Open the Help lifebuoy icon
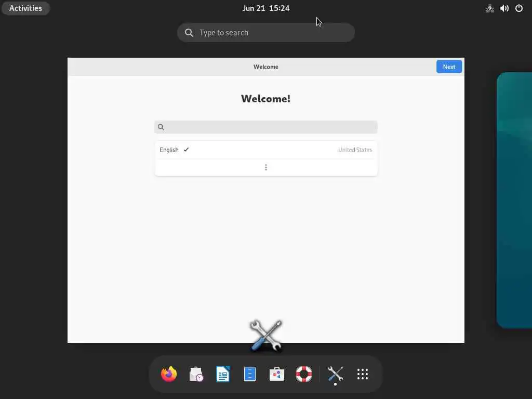This screenshot has width=532, height=399. [303, 374]
